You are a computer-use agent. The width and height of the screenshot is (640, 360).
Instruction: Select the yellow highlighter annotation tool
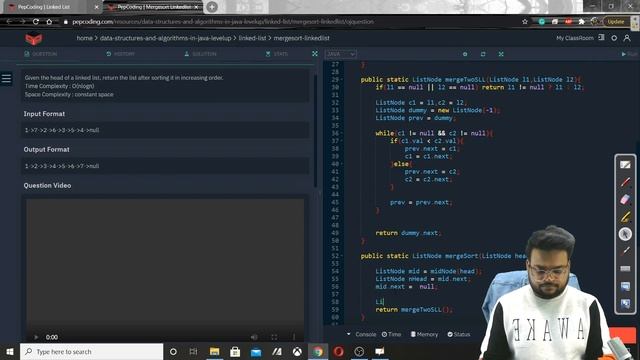625,217
